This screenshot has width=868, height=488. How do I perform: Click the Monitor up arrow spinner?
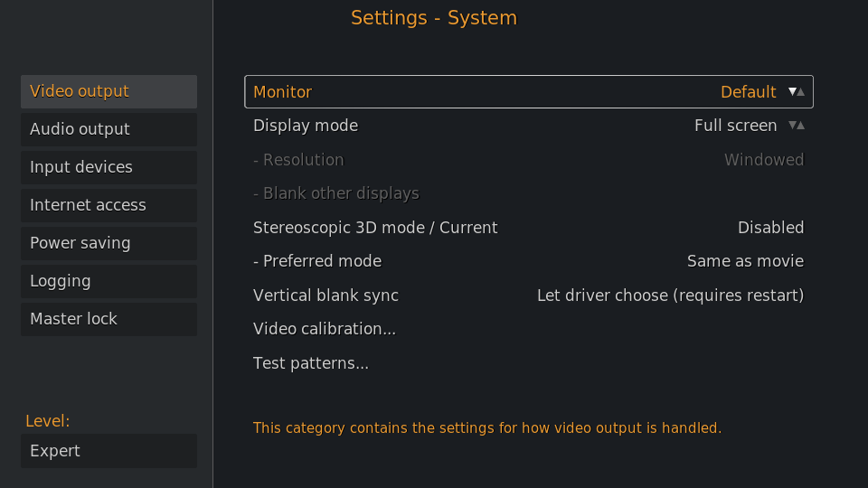pos(800,92)
